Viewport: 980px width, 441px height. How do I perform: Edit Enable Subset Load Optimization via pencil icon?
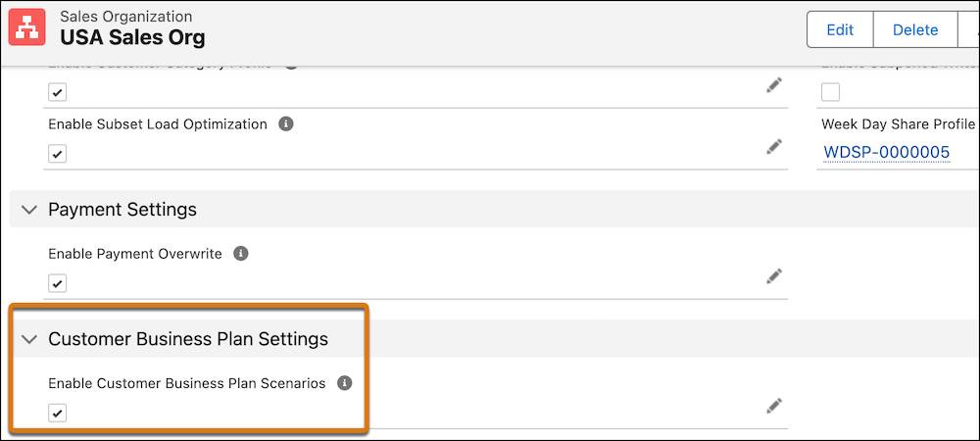[x=774, y=147]
